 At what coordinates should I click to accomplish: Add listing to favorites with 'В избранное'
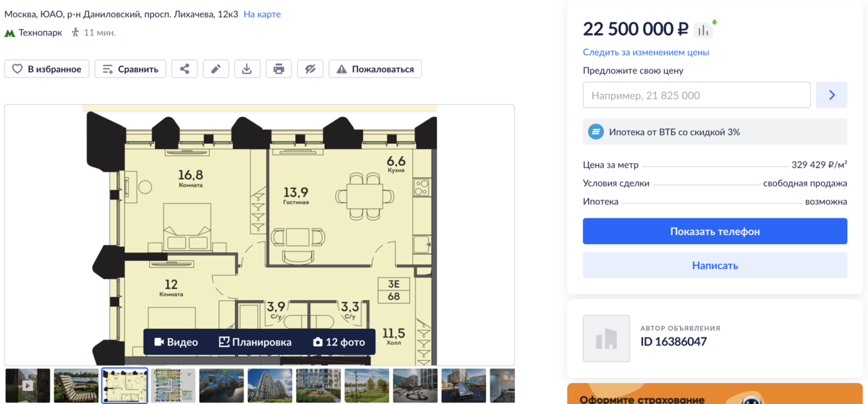(x=47, y=69)
